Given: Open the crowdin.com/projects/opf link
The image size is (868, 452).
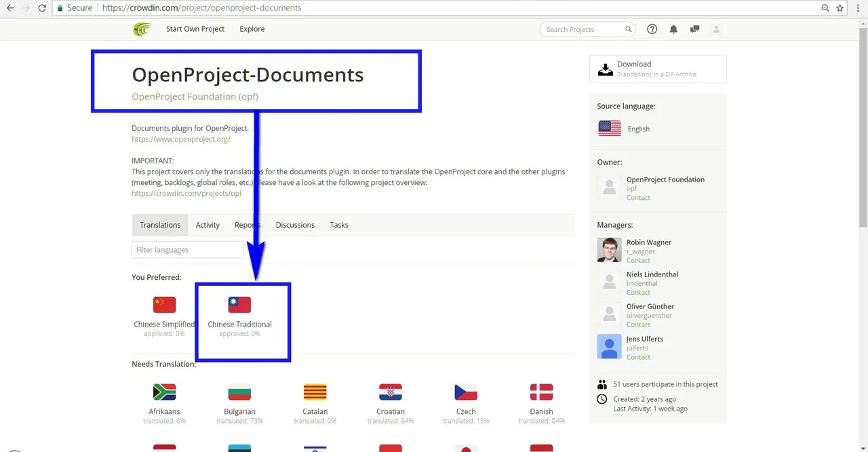Looking at the screenshot, I should click(186, 193).
